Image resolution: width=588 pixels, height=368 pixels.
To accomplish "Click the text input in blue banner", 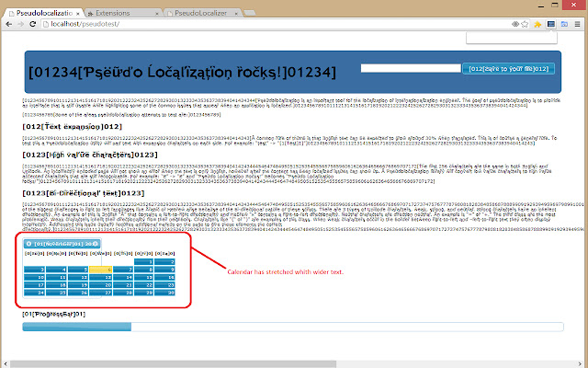I will 411,68.
